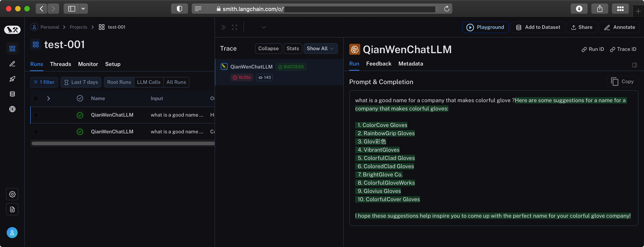Toggle Safari sidebar icon
This screenshot has height=247, width=644.
(71, 9)
